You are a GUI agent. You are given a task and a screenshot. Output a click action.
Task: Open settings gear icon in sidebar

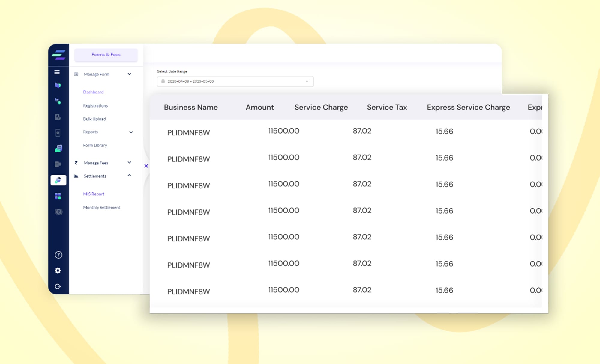pyautogui.click(x=58, y=271)
